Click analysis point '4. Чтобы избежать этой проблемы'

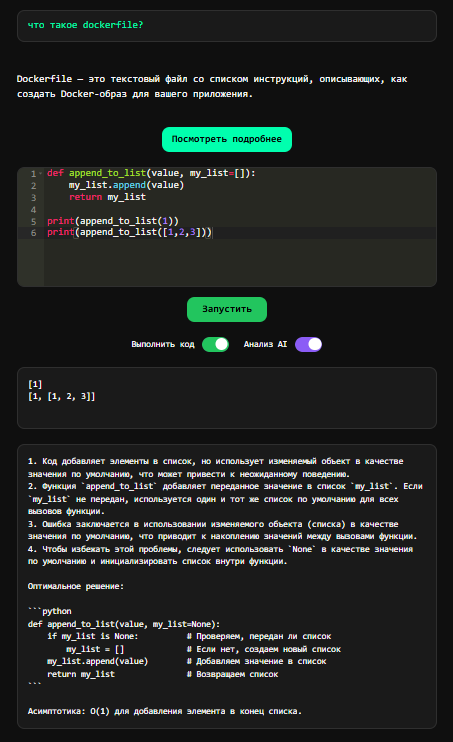pyautogui.click(x=220, y=555)
